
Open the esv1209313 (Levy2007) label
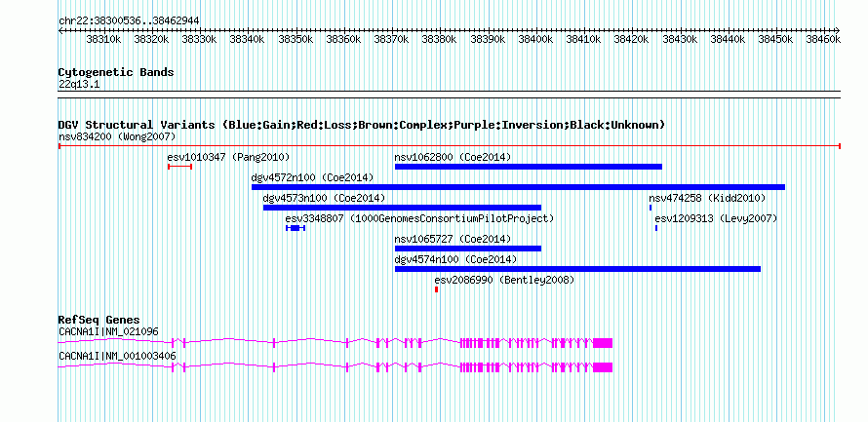(x=716, y=218)
